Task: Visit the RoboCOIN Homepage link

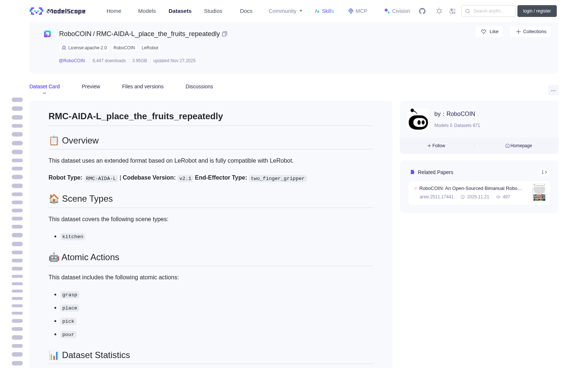Action: [519, 146]
